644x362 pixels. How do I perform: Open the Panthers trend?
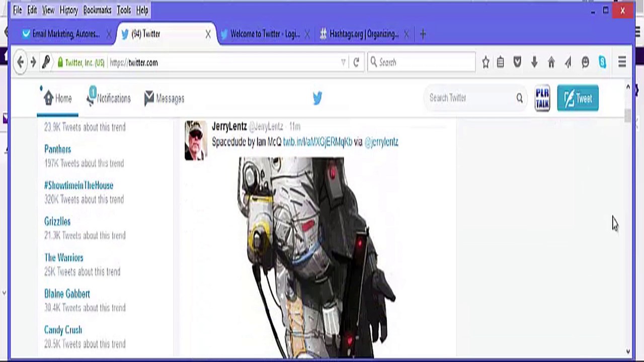tap(57, 149)
